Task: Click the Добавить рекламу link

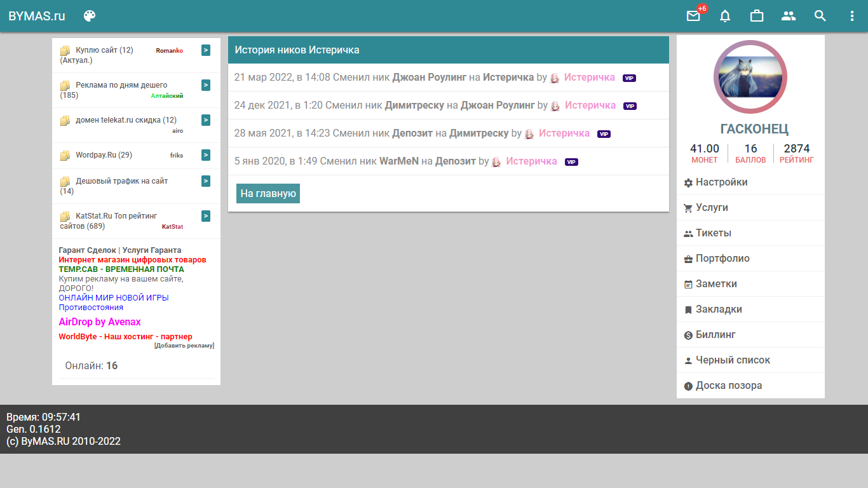Action: coord(184,346)
